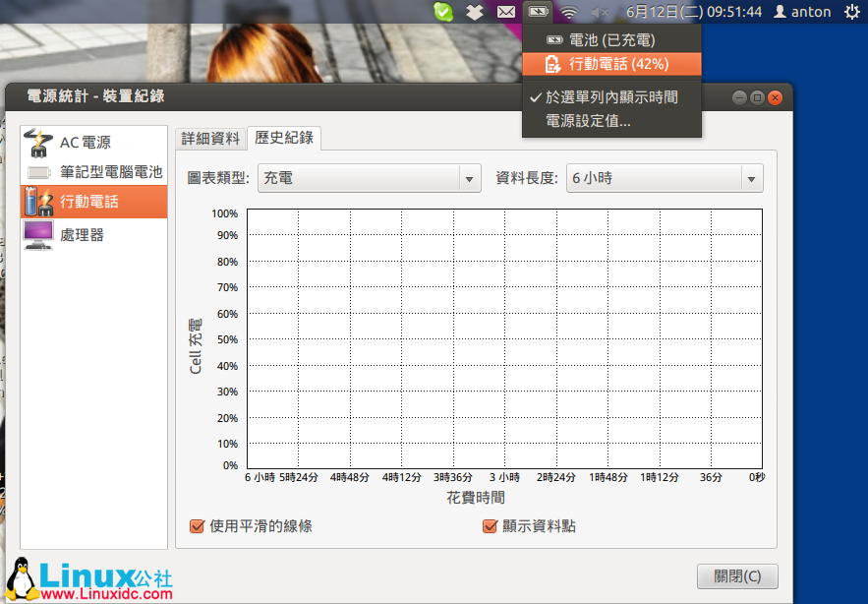The width and height of the screenshot is (868, 604).
Task: Open the clock showing 6月12日 09:51:44
Action: click(x=694, y=12)
